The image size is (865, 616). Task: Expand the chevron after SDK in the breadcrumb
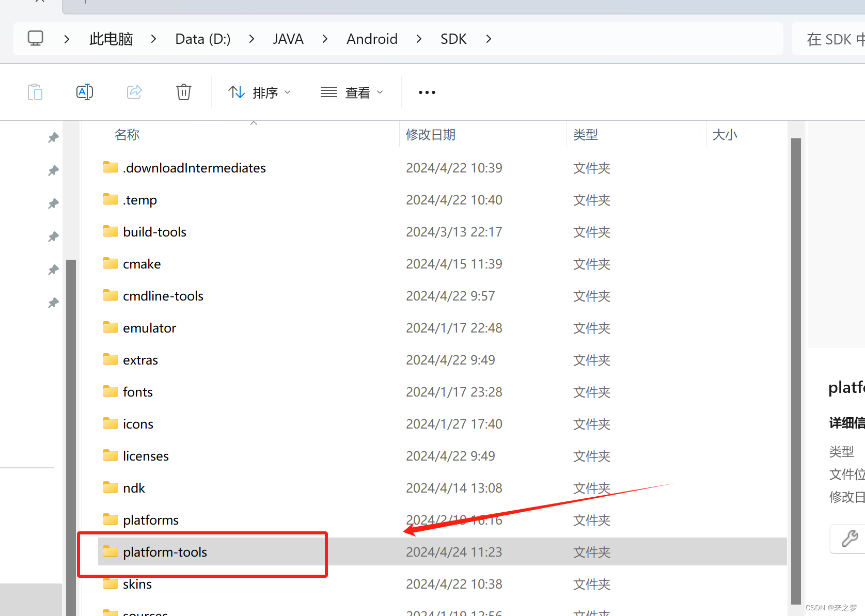point(488,38)
